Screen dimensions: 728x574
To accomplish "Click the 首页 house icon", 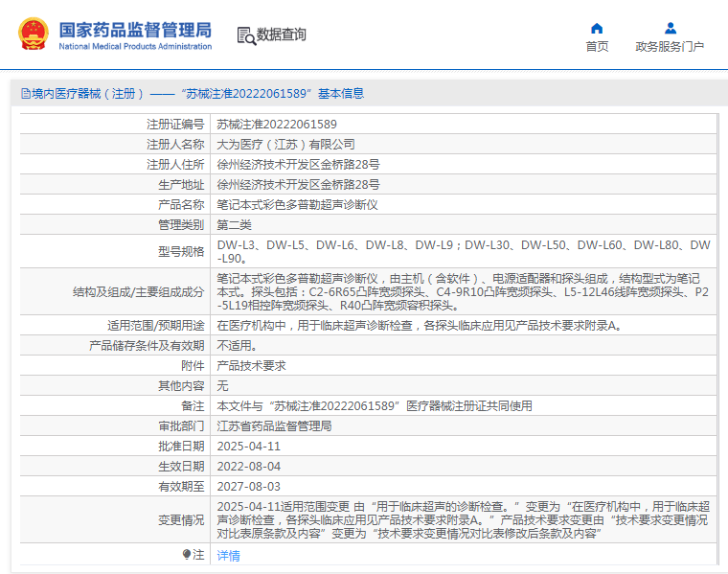I will point(597,29).
